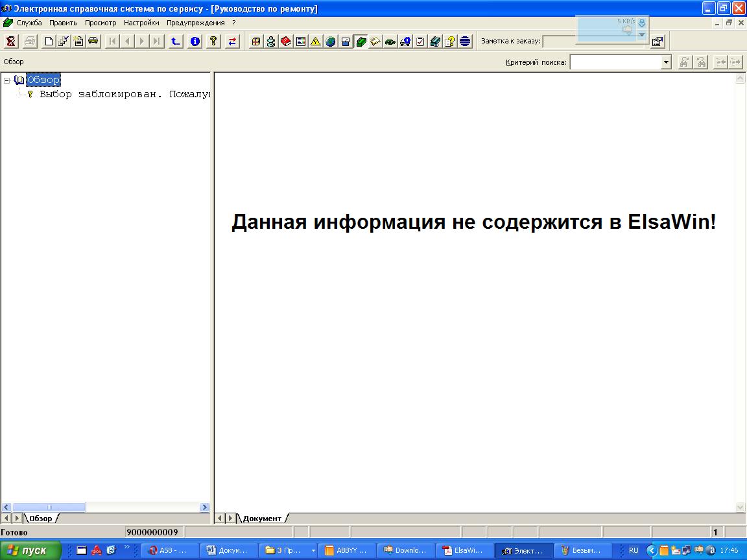Click the left panel horizontal scrollbar thumb
The image size is (747, 560).
tap(49, 507)
